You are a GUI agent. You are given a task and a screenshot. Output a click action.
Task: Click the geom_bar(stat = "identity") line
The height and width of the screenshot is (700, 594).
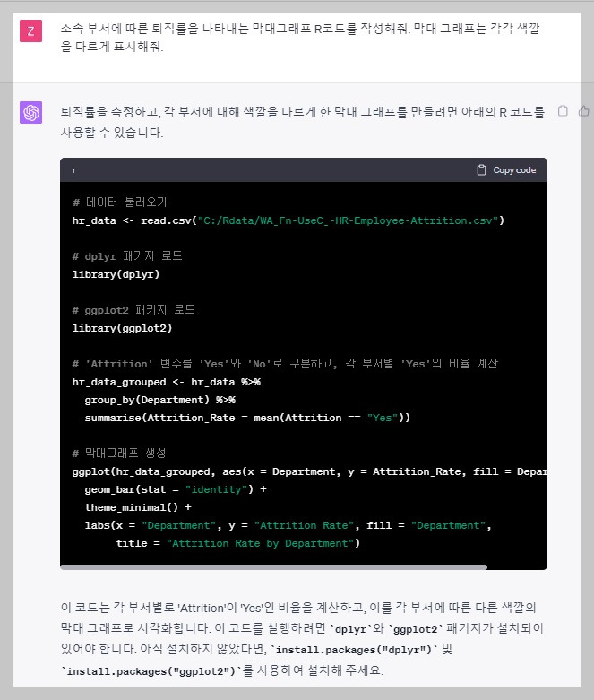176,489
